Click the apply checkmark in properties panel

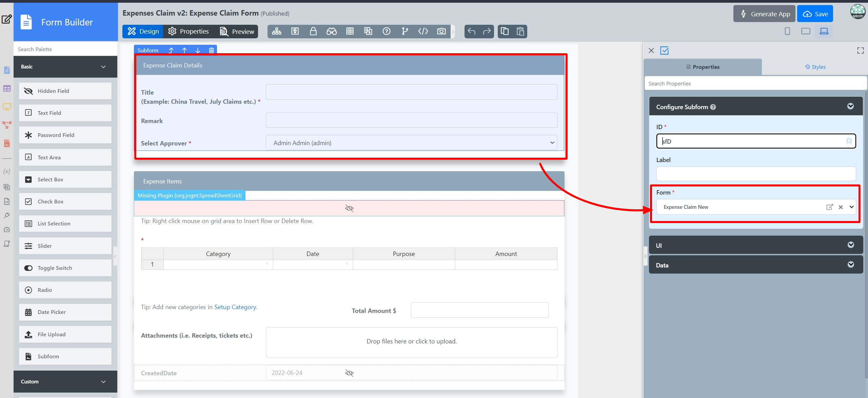664,51
